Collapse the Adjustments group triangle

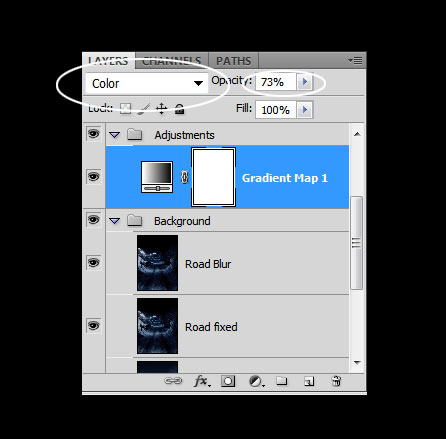(114, 135)
